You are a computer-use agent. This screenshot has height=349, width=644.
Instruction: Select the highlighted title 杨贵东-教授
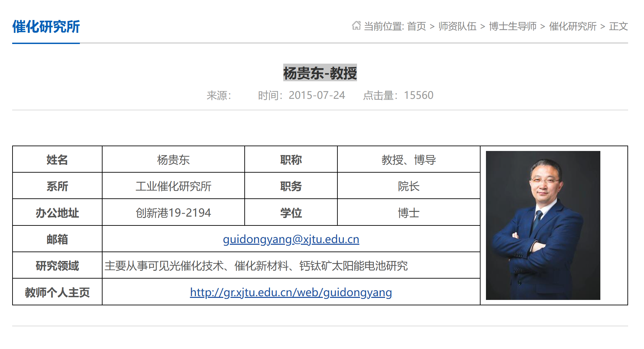pyautogui.click(x=320, y=73)
